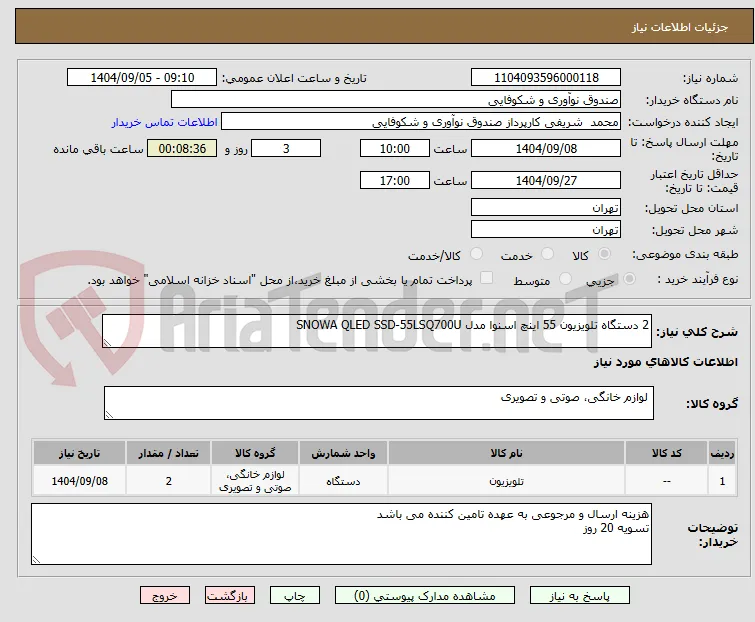Viewport: 755px width, 622px height.
Task: Click the table date cell 1404/09/08
Action: 79,481
